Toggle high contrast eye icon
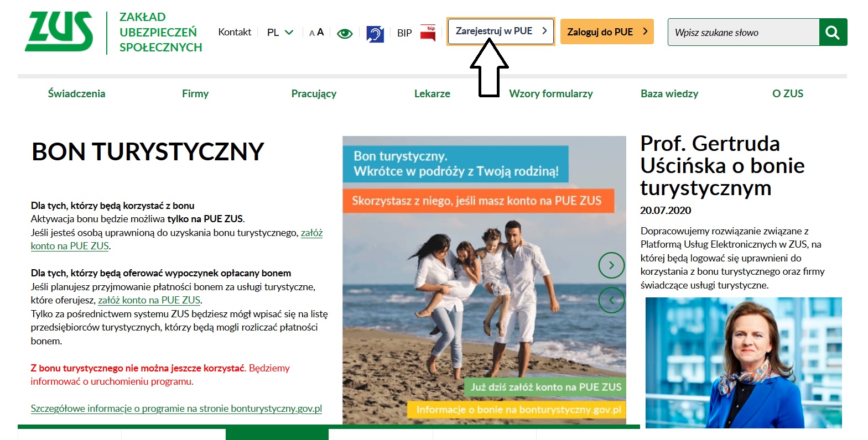868x440 pixels. coord(345,34)
